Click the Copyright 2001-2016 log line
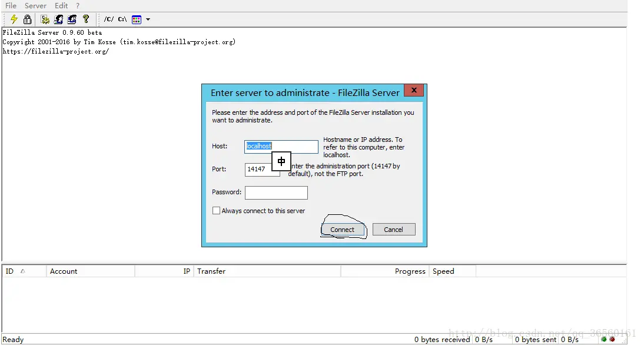The height and width of the screenshot is (345, 644). [x=119, y=42]
